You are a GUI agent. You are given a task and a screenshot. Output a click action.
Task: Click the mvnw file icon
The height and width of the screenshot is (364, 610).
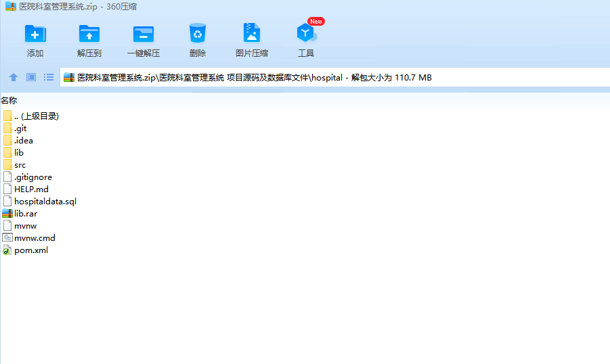[x=7, y=225]
